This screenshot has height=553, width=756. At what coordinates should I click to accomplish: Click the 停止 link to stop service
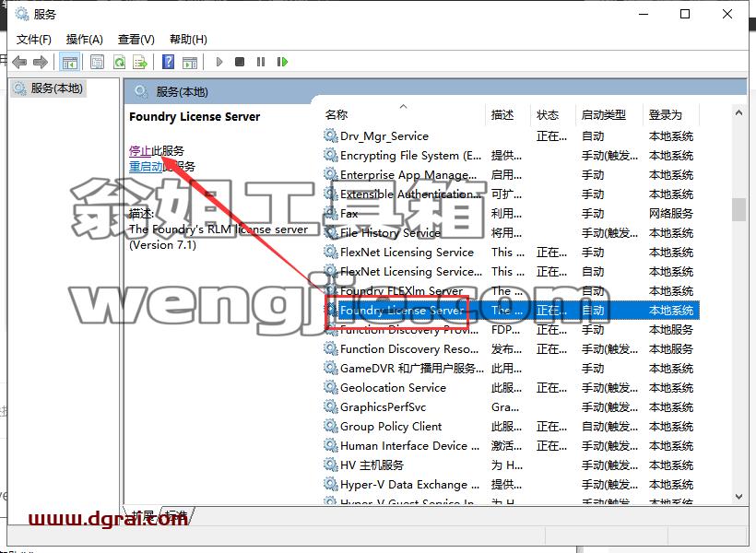140,151
